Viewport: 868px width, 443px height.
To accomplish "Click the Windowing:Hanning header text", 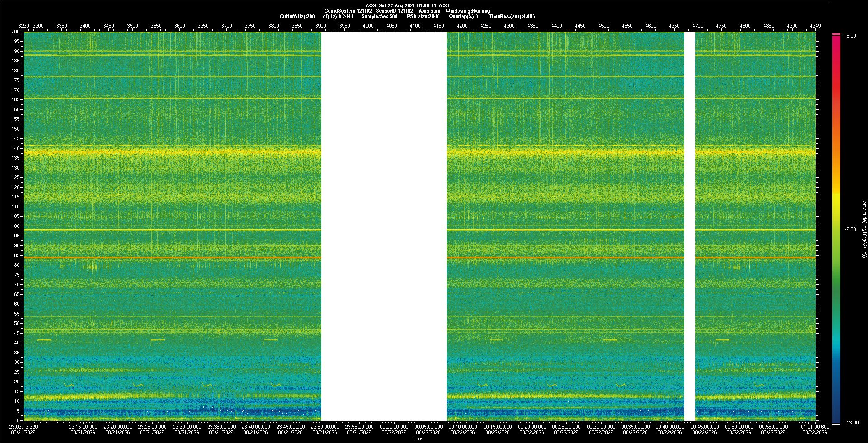I will pyautogui.click(x=467, y=11).
